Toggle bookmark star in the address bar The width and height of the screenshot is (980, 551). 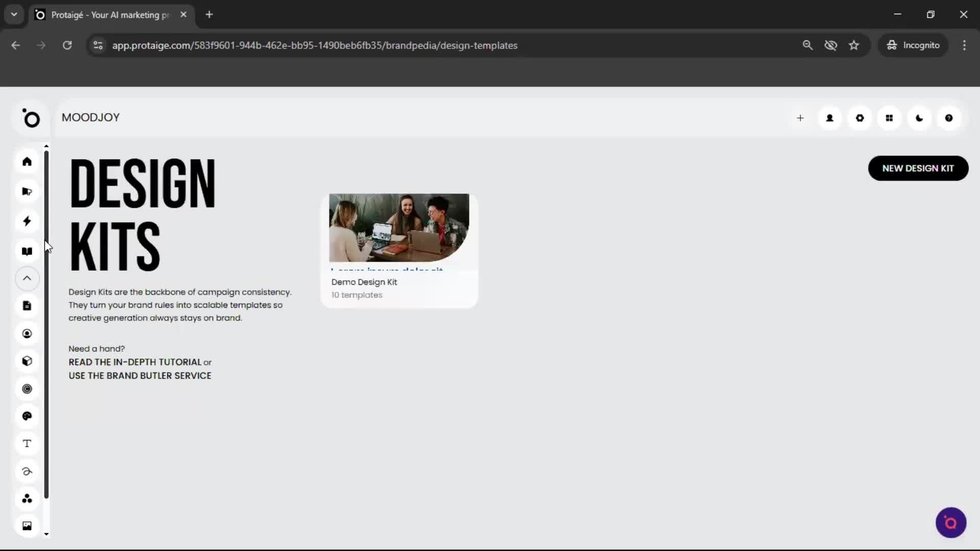[x=854, y=45]
